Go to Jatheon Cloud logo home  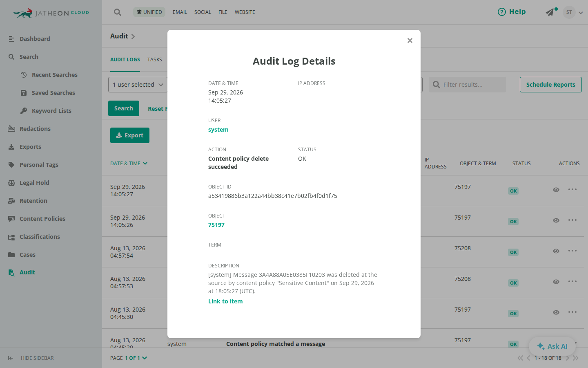point(51,13)
